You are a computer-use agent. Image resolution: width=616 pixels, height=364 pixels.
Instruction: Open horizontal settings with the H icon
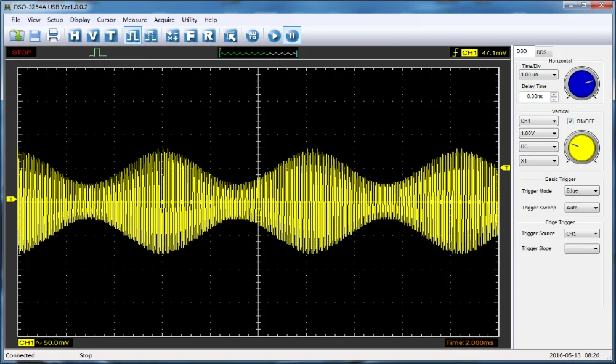75,36
